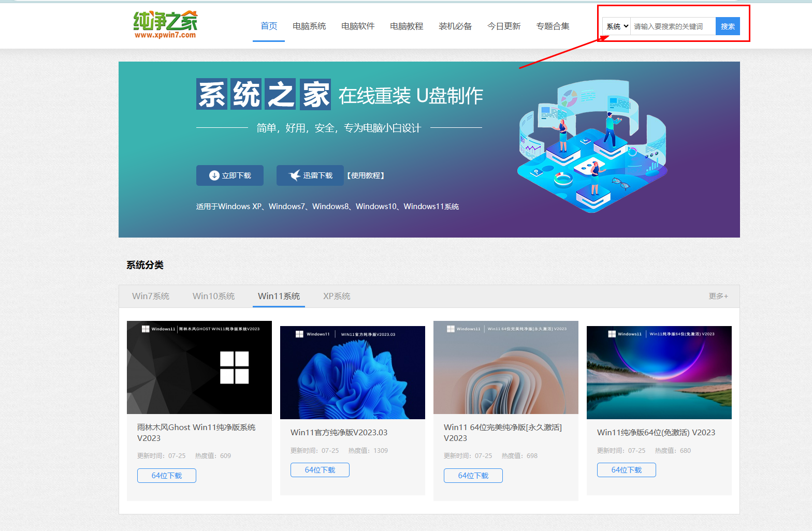
Task: Switch to the Win7系统 tab
Action: [x=151, y=296]
